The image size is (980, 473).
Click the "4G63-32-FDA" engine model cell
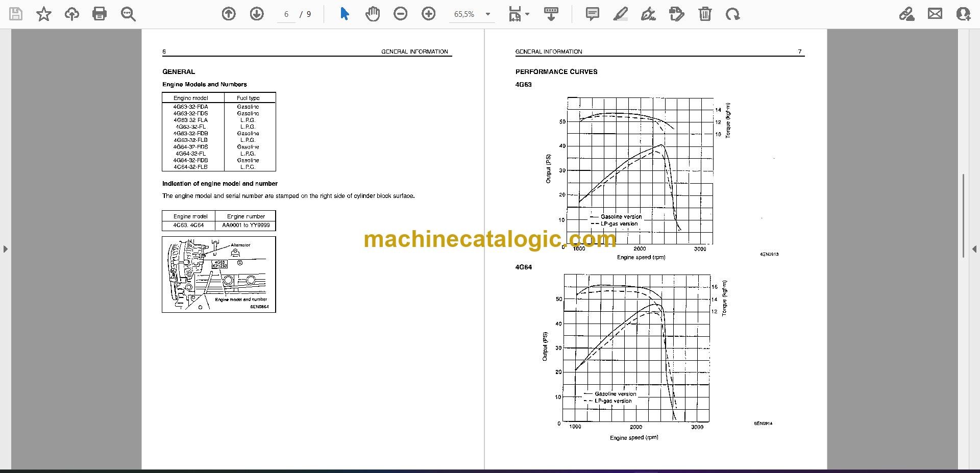[x=190, y=107]
